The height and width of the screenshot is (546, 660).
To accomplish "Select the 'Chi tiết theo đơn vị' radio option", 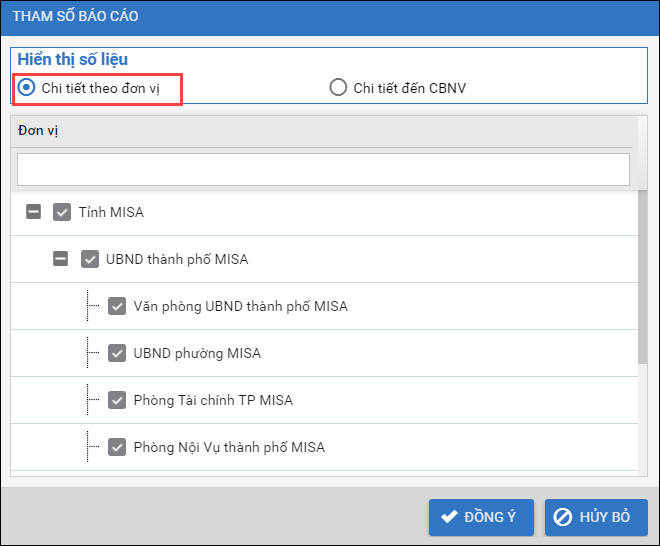I will pos(27,87).
